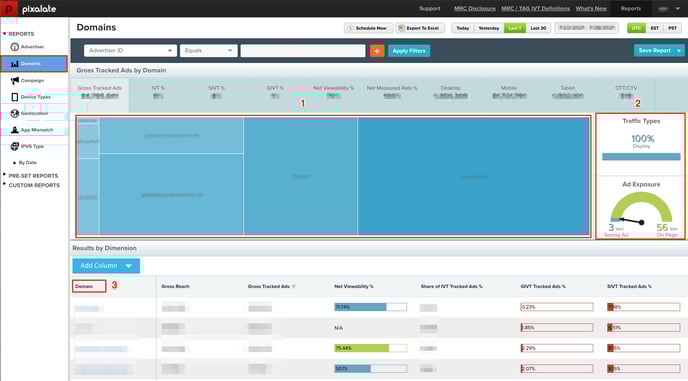Select the IVT % metric tab
Image resolution: width=688 pixels, height=381 pixels.
click(x=158, y=95)
